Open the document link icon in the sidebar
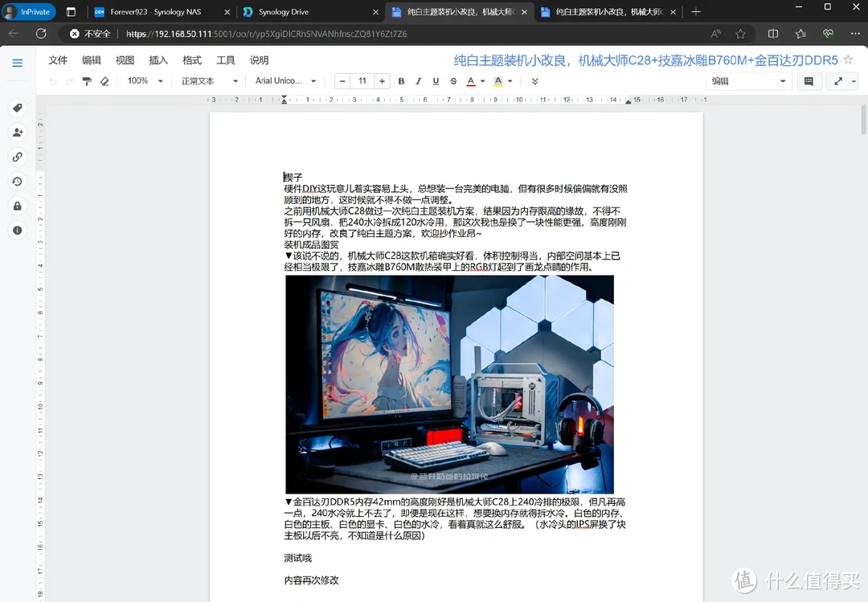 (18, 157)
